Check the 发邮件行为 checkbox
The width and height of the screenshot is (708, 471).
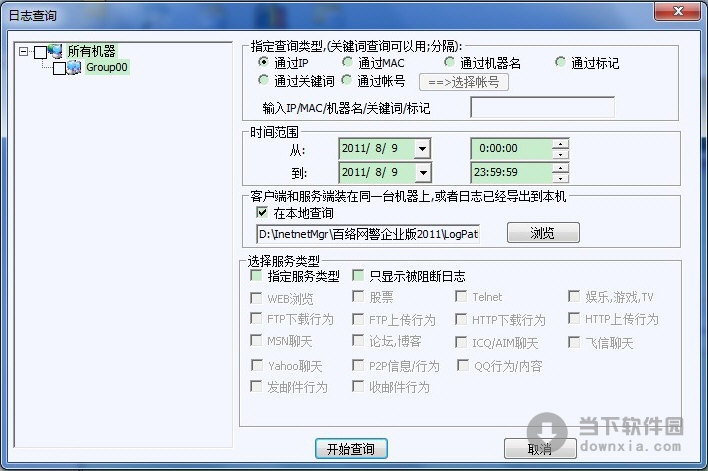256,386
